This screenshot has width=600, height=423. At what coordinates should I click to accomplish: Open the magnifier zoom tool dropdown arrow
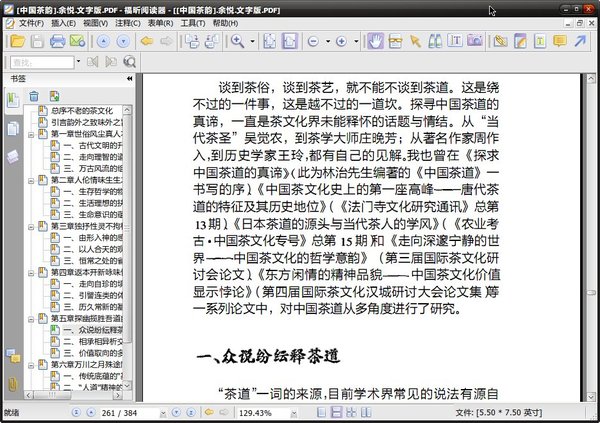click(x=252, y=41)
